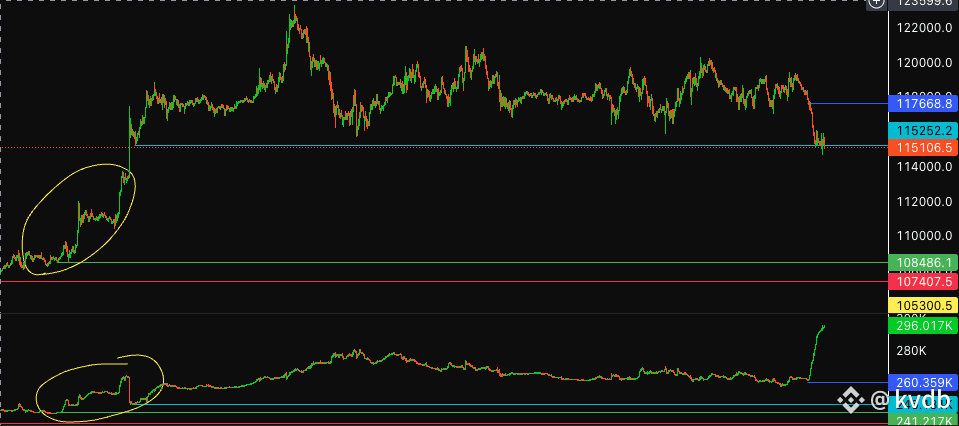
Task: Select the 108486.1 green price tag
Action: (x=922, y=262)
